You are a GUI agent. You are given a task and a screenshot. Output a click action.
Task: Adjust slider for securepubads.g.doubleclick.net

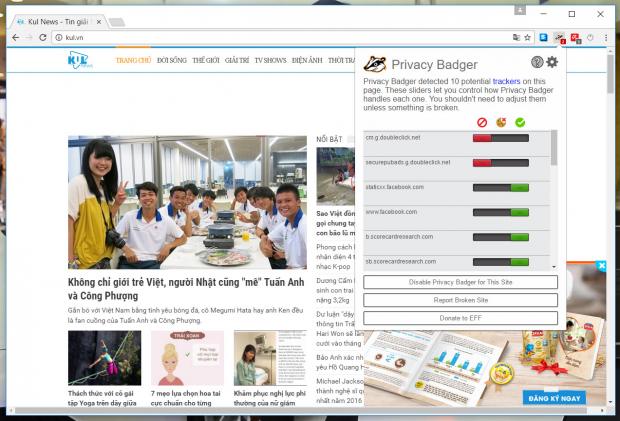(x=500, y=163)
